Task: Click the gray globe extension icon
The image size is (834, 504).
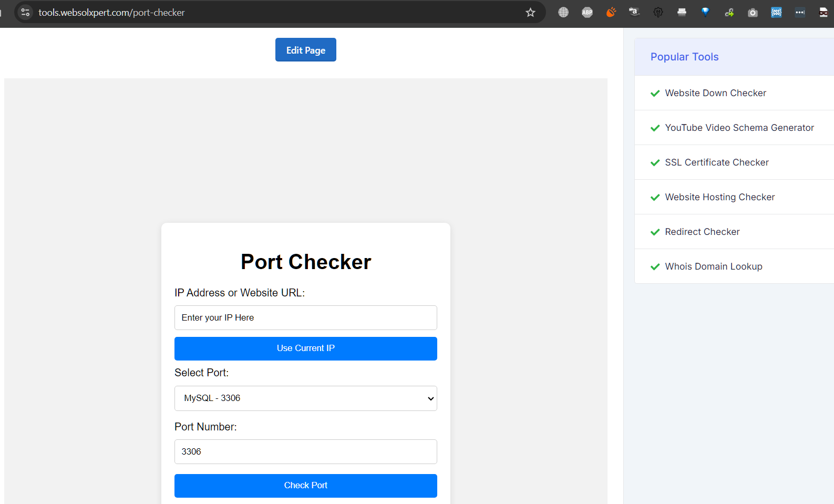Action: [x=563, y=13]
